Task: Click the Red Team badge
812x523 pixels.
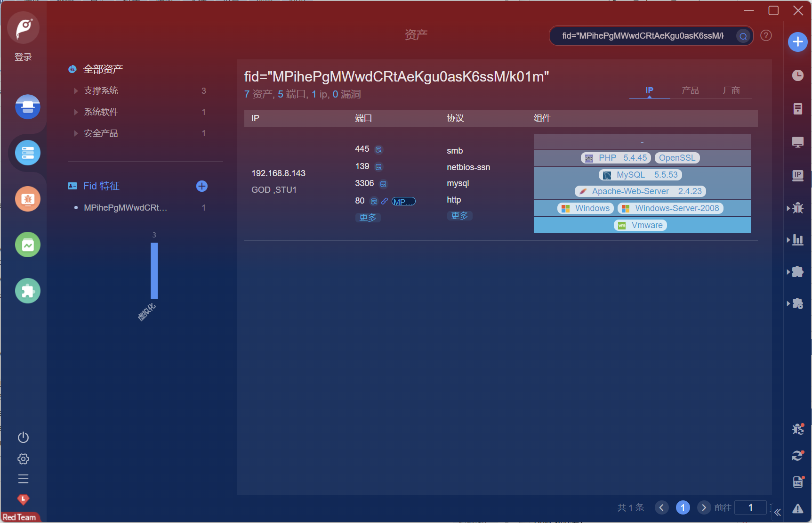Action: [x=20, y=517]
